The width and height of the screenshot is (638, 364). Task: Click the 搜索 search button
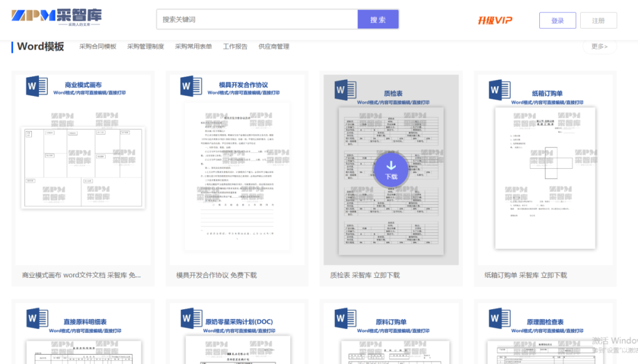click(378, 19)
